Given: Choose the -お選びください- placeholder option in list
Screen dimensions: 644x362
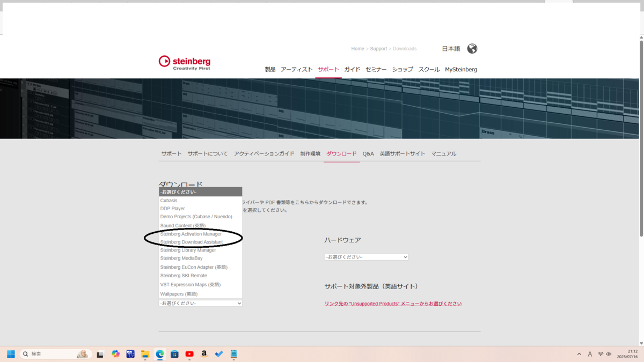Looking at the screenshot, I should (x=201, y=192).
